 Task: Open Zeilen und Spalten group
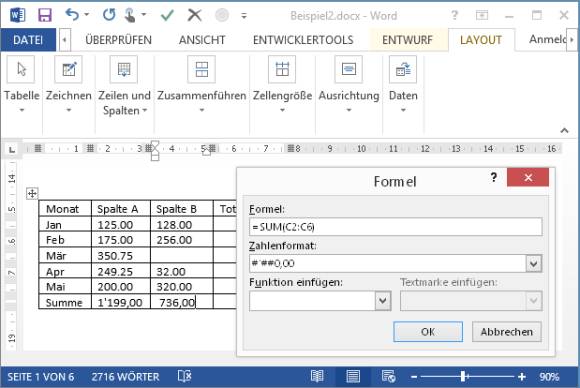coord(124,86)
